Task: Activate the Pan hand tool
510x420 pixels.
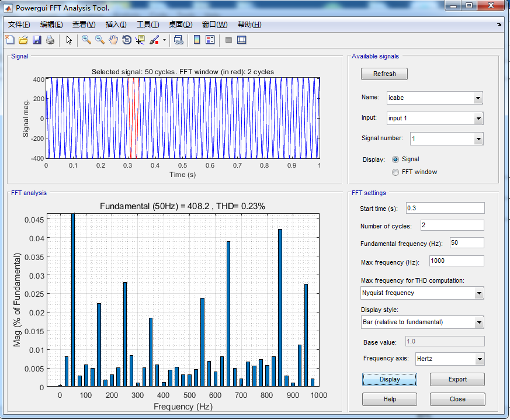Action: pyautogui.click(x=113, y=40)
